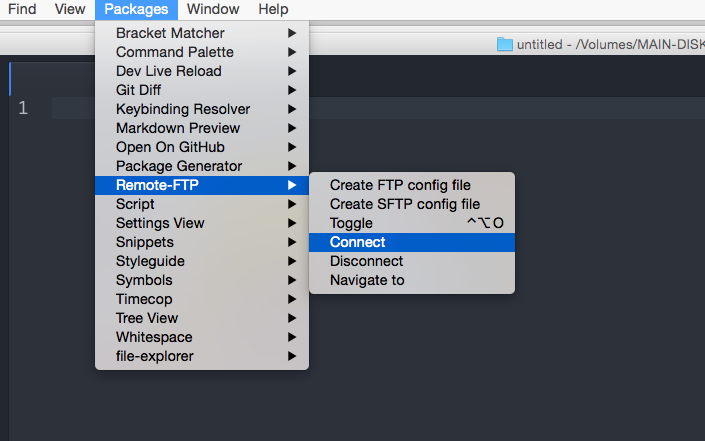The height and width of the screenshot is (441, 705).
Task: Open the Command Palette submenu
Action: 202,52
